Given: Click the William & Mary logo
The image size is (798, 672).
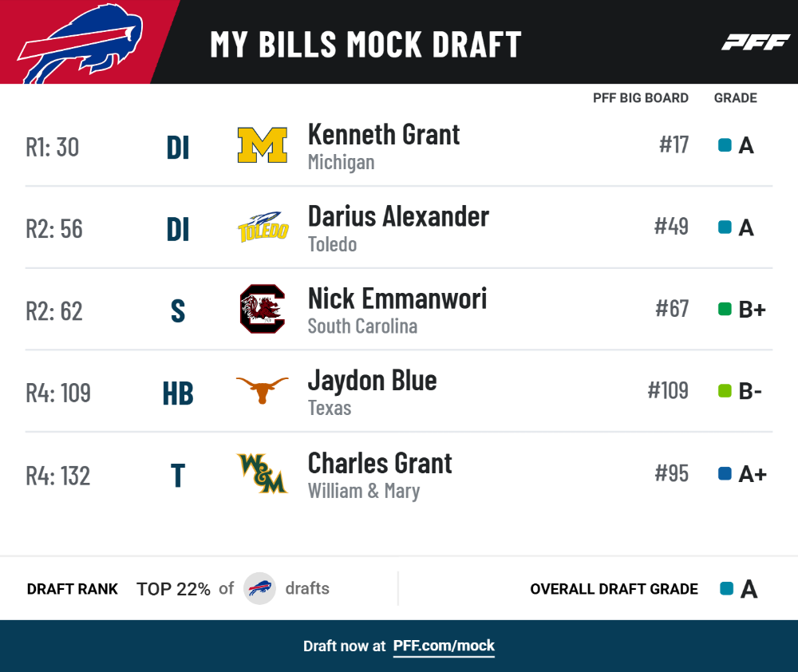Looking at the screenshot, I should click(x=262, y=473).
